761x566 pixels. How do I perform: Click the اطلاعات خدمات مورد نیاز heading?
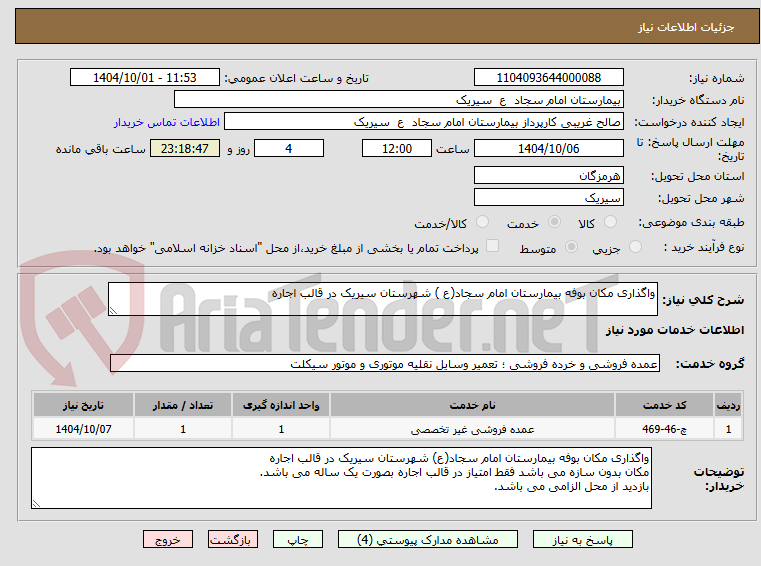tap(675, 331)
